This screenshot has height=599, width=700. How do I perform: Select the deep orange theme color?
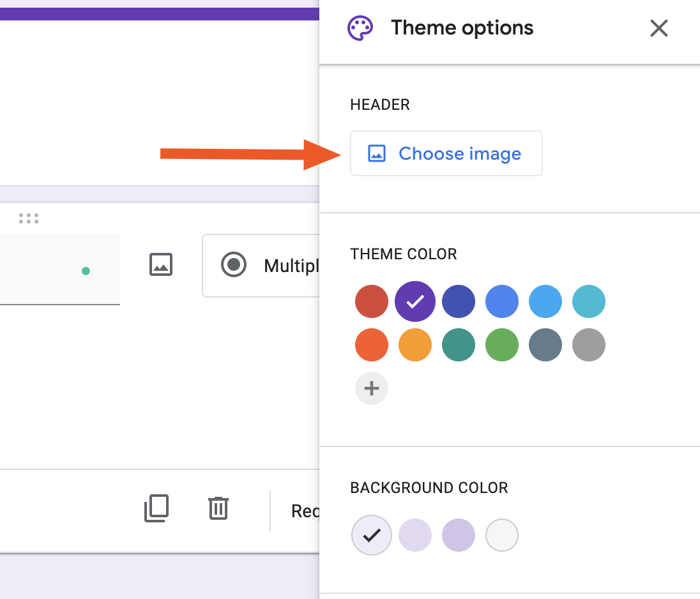click(372, 345)
